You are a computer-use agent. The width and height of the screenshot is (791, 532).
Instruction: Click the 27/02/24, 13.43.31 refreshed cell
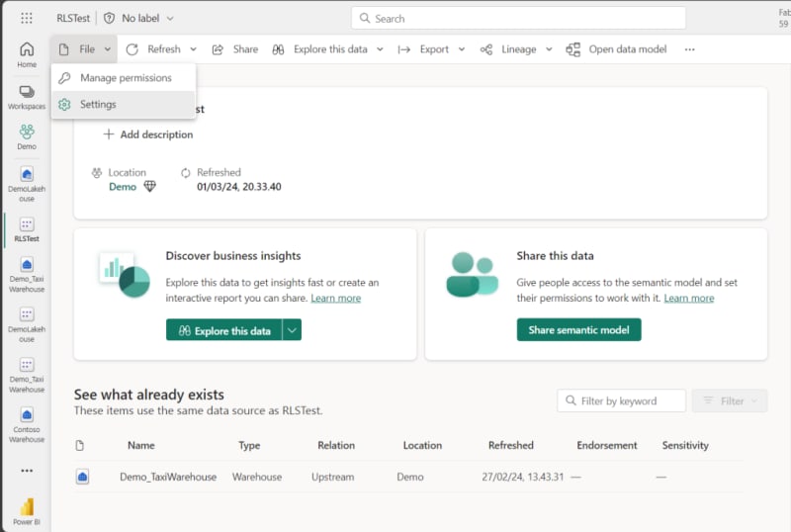pos(523,477)
